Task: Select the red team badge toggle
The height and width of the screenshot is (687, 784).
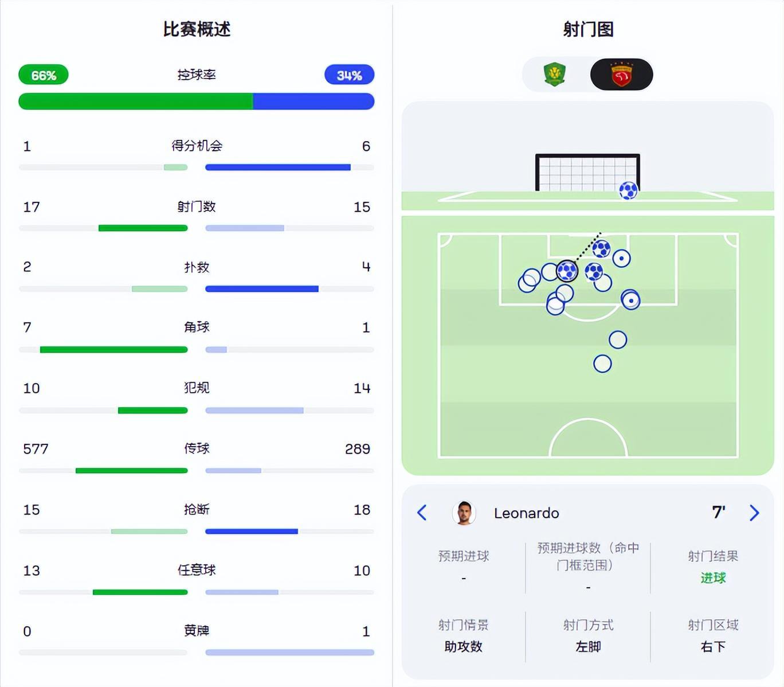Action: [x=621, y=75]
